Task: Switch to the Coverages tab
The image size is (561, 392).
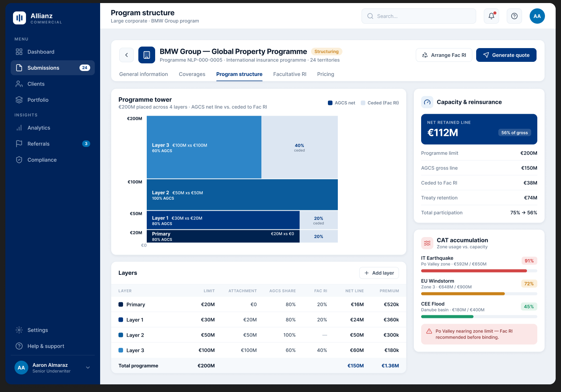Action: 192,74
